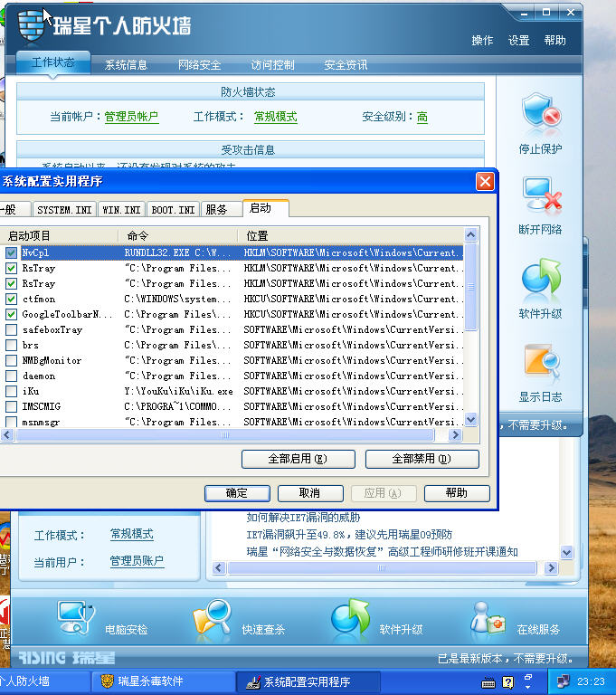616x695 pixels.
Task: Click the Y:\YouKu\iKu\iKu.exe command cell
Action: (x=178, y=391)
